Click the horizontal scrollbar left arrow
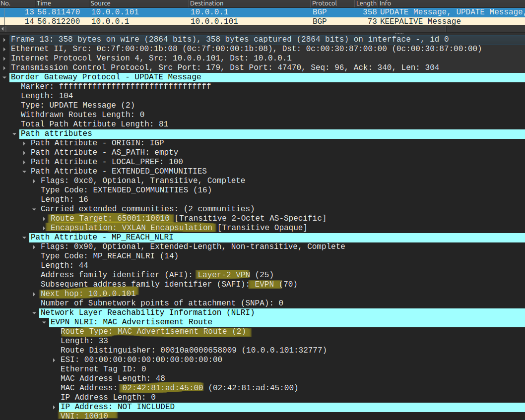525x420 pixels. point(2,29)
